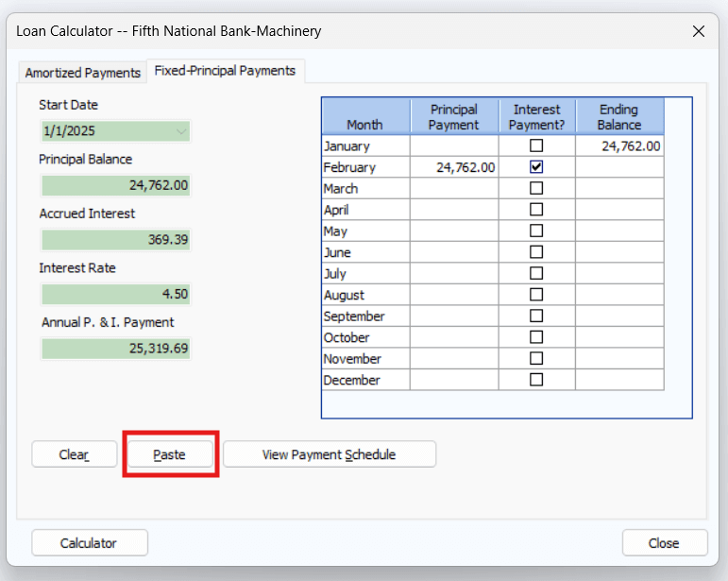Select the December row label

[x=365, y=380]
